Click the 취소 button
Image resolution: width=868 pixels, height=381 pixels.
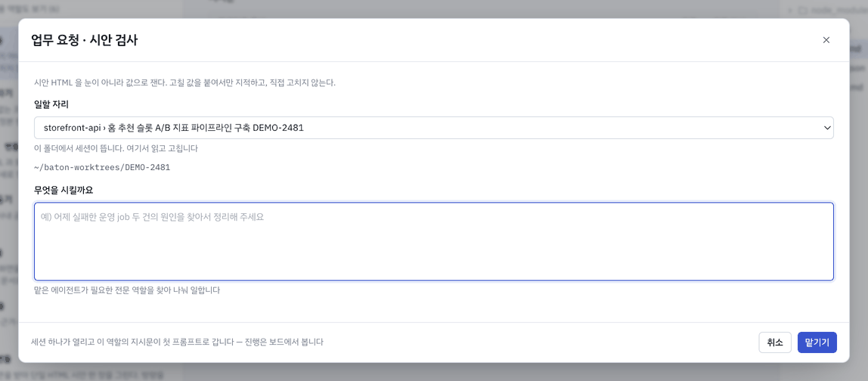pyautogui.click(x=774, y=342)
